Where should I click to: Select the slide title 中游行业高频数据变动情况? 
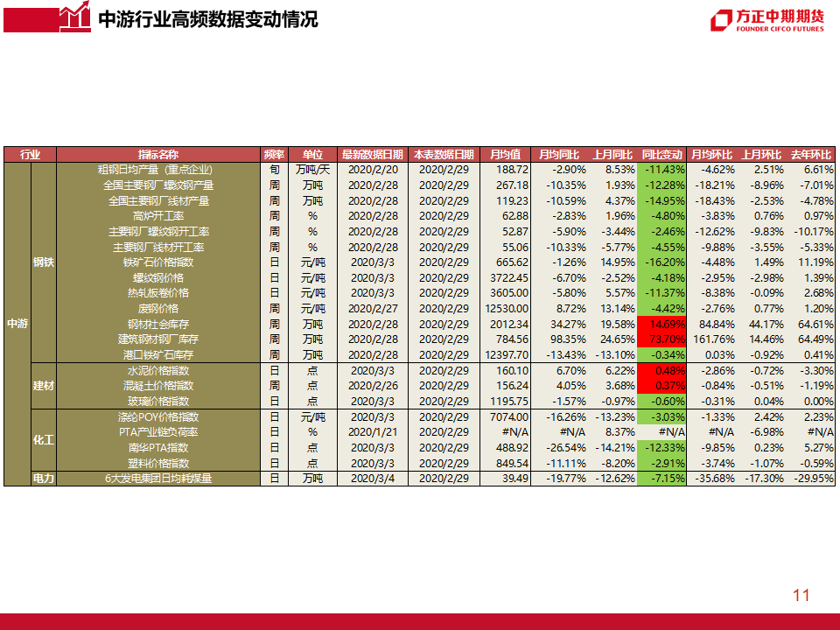[x=207, y=19]
